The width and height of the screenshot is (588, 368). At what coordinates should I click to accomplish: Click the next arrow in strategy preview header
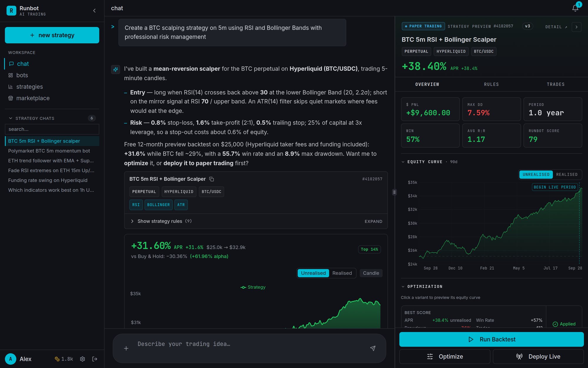(576, 27)
